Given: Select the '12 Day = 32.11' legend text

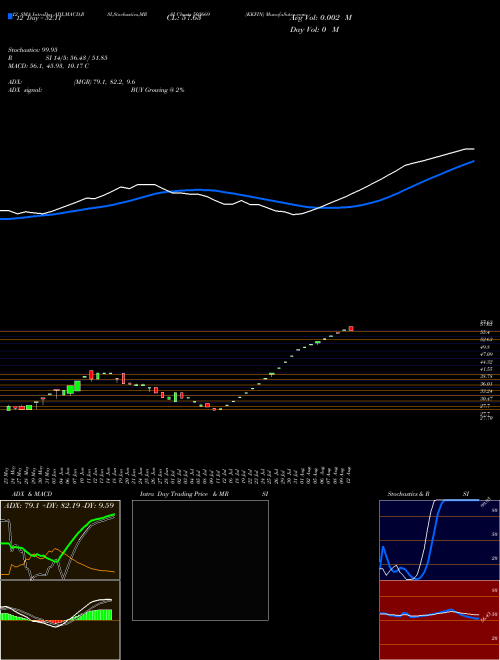Looking at the screenshot, I should pos(38,18).
